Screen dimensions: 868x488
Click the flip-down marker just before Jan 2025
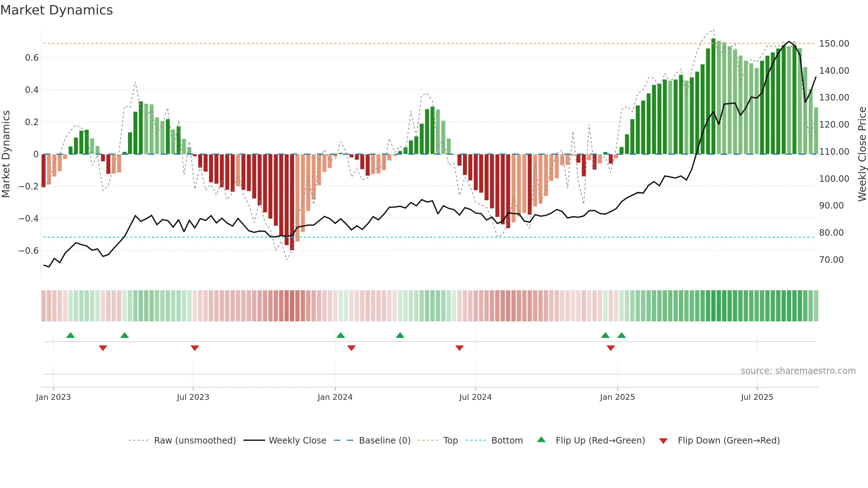coord(611,348)
